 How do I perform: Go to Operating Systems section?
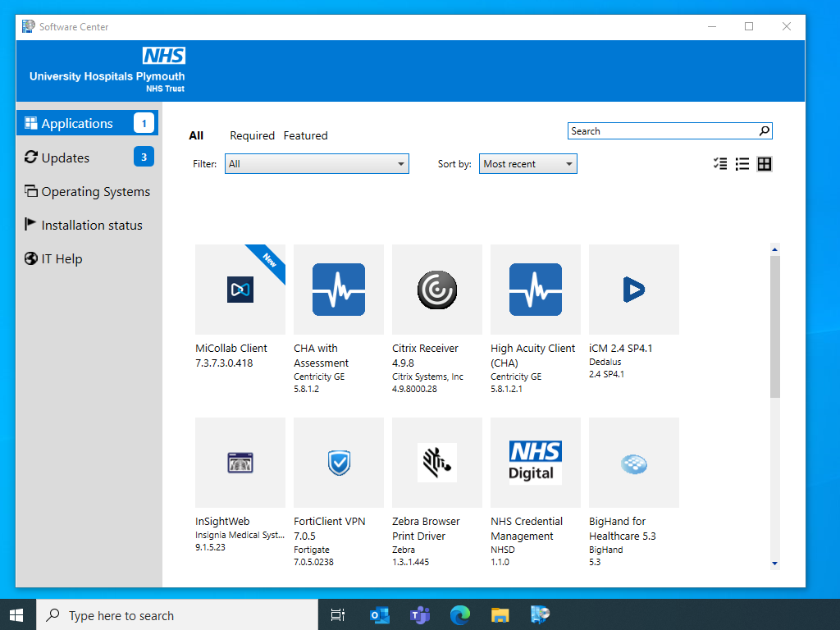point(87,191)
